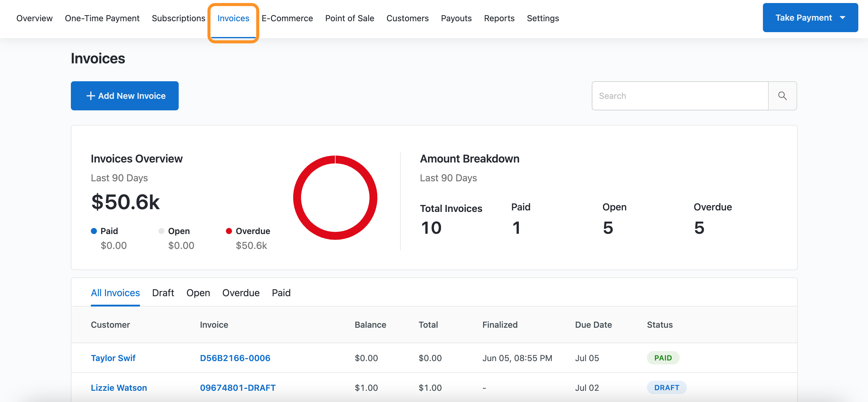Image resolution: width=868 pixels, height=402 pixels.
Task: Select the Open filter tab
Action: 198,293
